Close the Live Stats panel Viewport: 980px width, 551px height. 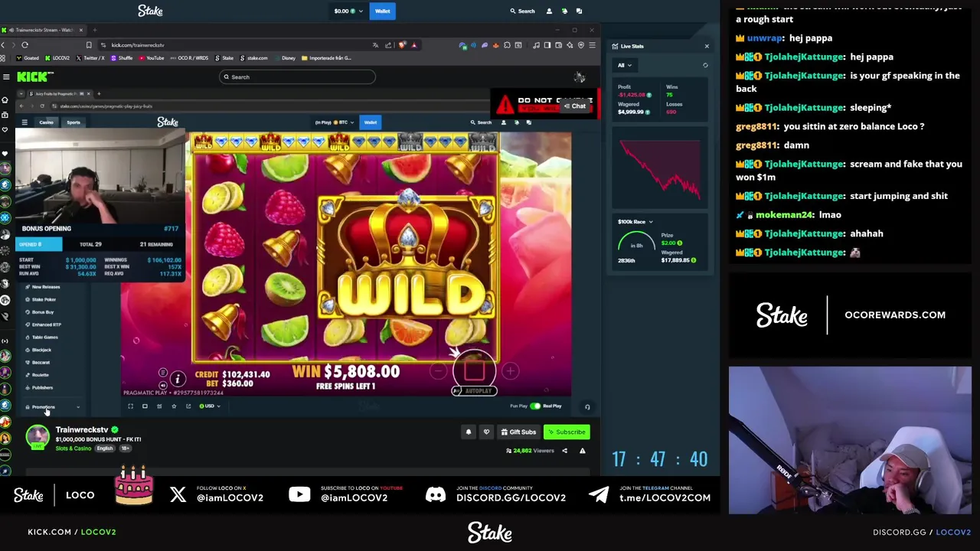click(707, 46)
